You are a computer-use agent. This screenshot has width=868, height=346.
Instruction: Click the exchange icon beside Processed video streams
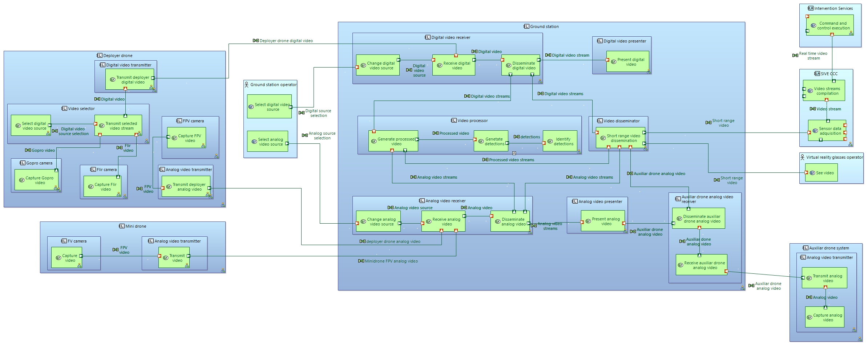tap(485, 160)
